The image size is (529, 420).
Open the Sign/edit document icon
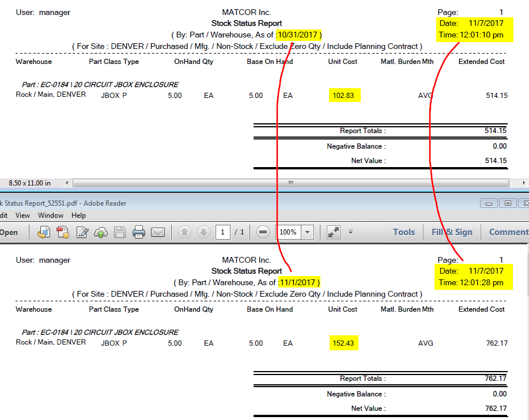82,232
